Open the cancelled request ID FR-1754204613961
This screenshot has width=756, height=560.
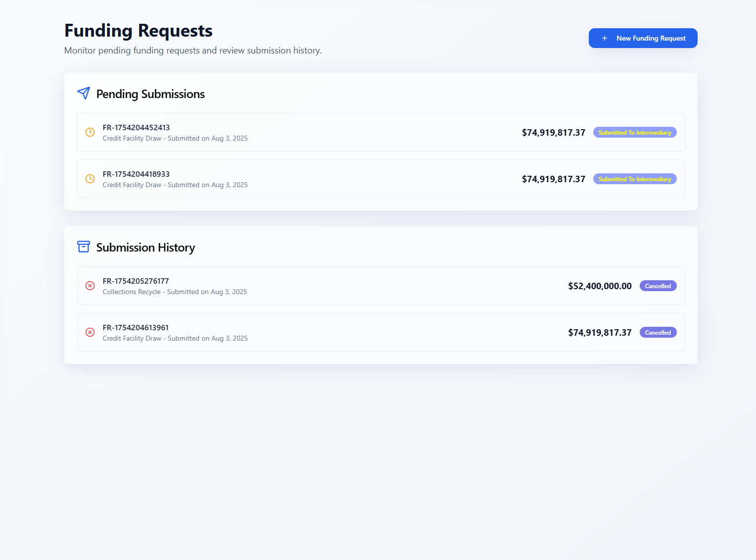136,328
